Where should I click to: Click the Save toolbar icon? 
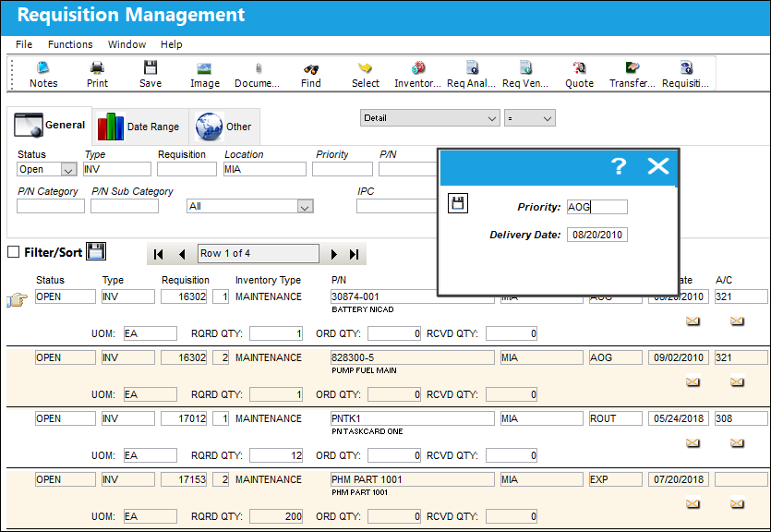[150, 74]
